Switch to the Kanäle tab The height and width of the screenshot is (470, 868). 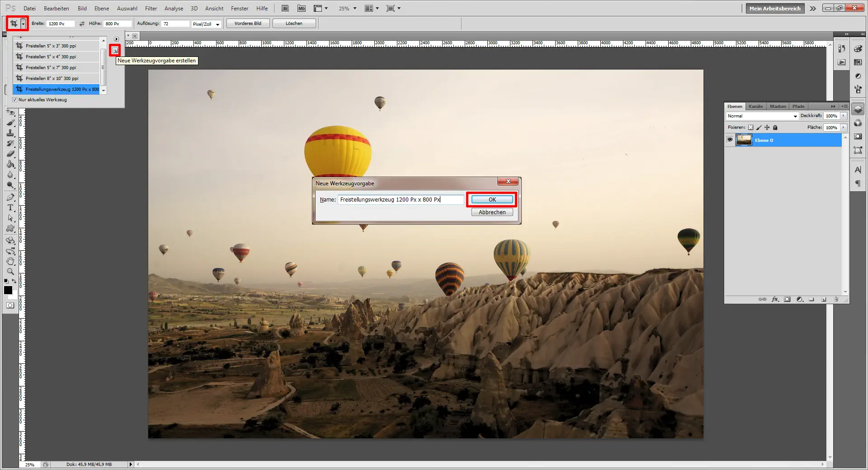click(x=755, y=106)
